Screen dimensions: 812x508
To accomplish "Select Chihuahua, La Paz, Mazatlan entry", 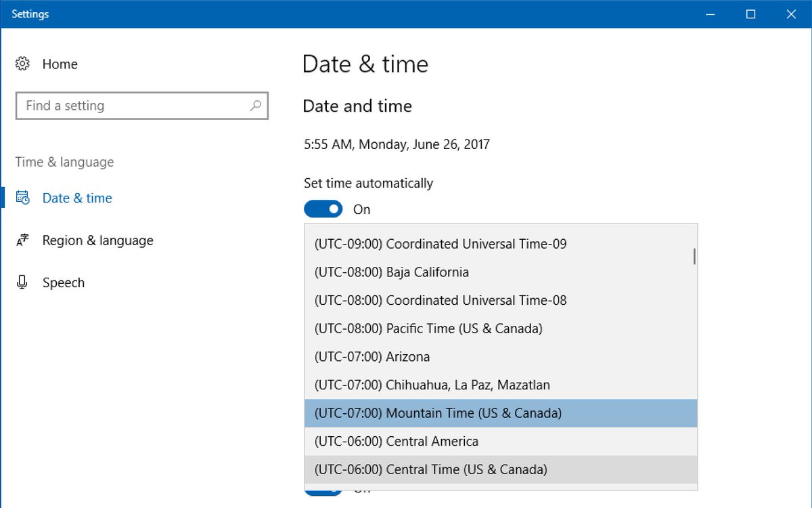I will 501,385.
